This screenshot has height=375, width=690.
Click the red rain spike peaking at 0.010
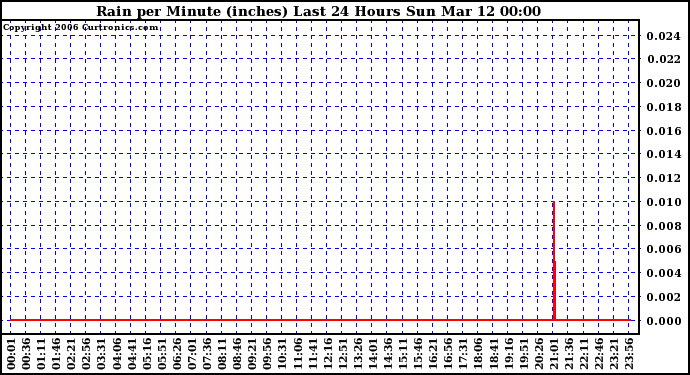click(x=554, y=261)
